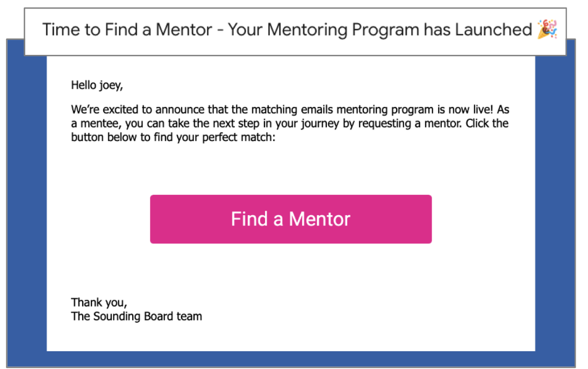
Task: Click the Find a Mentor button
Action: (x=291, y=219)
